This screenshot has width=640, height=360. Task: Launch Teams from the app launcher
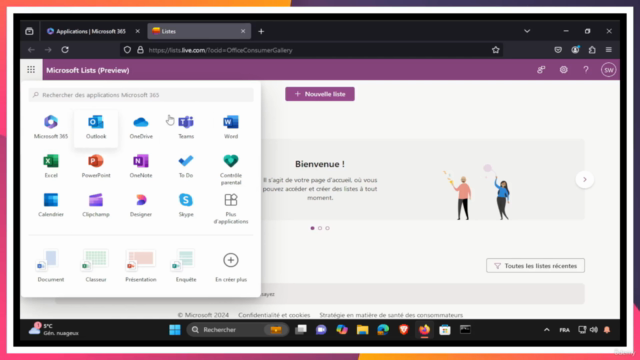pos(186,127)
